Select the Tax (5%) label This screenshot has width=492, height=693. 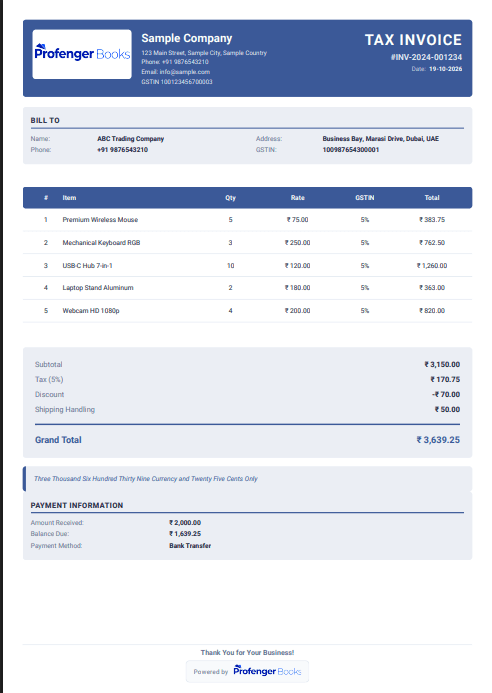pyautogui.click(x=49, y=380)
